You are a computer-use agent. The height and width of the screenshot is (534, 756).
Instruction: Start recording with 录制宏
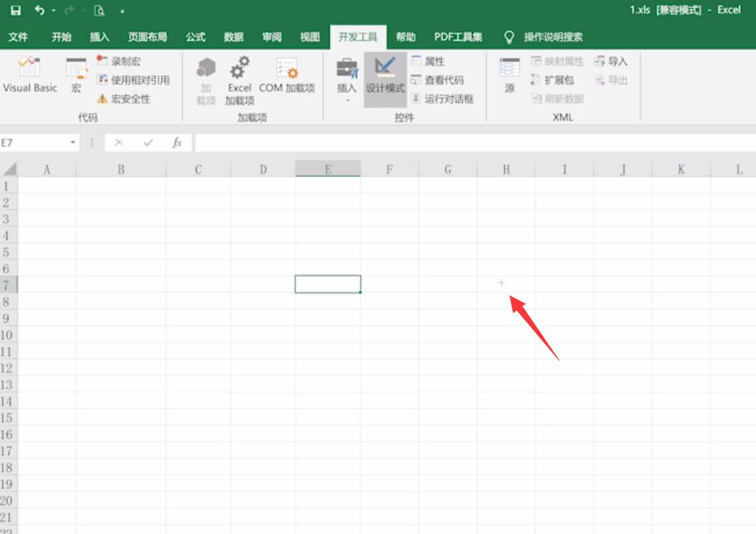(119, 61)
